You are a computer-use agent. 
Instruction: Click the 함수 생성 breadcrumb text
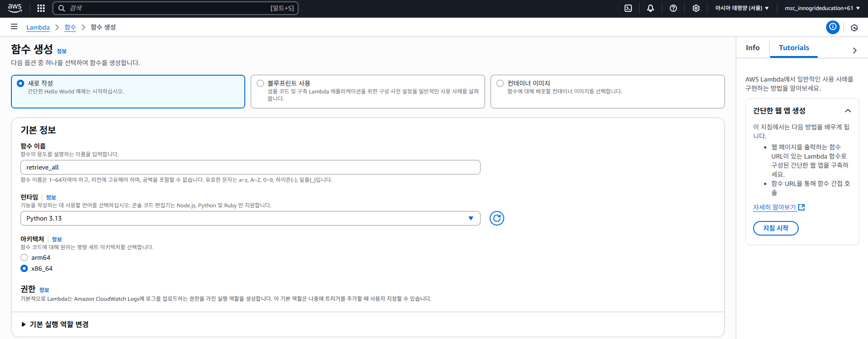click(103, 27)
